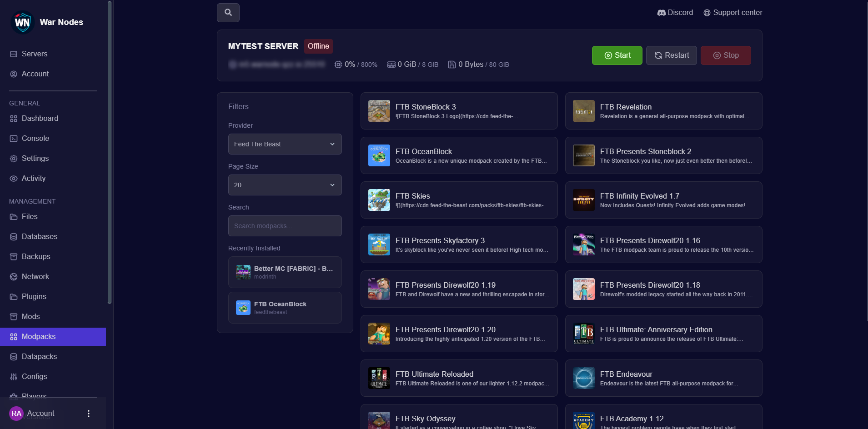Click the Plugins folder icon

click(14, 297)
